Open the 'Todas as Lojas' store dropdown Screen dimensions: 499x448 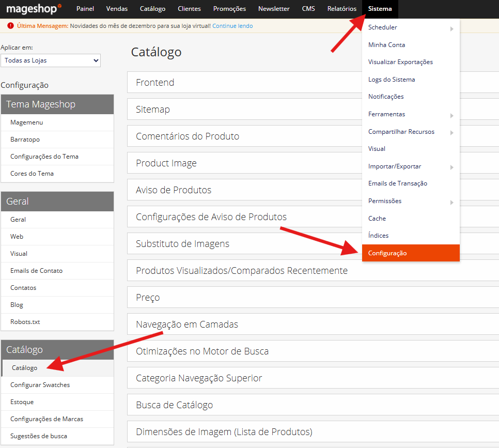click(x=51, y=60)
